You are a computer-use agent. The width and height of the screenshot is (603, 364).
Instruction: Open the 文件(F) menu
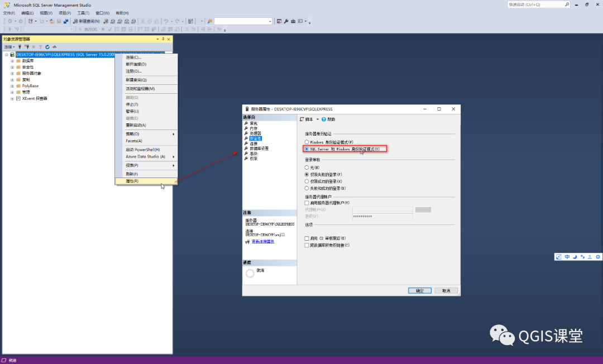(9, 13)
